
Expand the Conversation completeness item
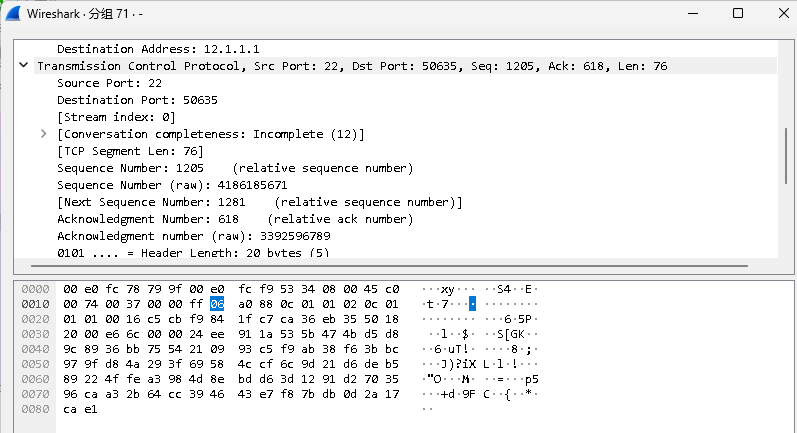44,134
